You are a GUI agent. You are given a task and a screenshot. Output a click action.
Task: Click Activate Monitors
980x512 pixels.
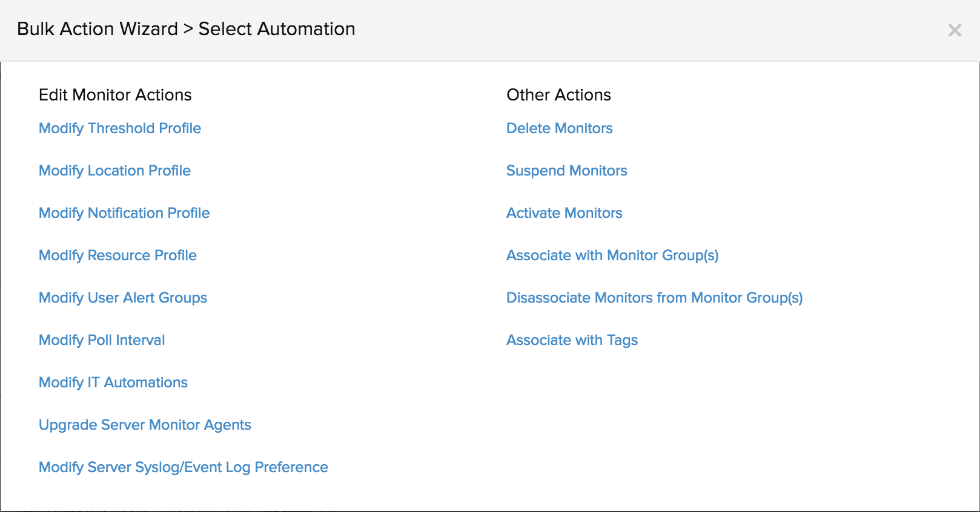[564, 213]
